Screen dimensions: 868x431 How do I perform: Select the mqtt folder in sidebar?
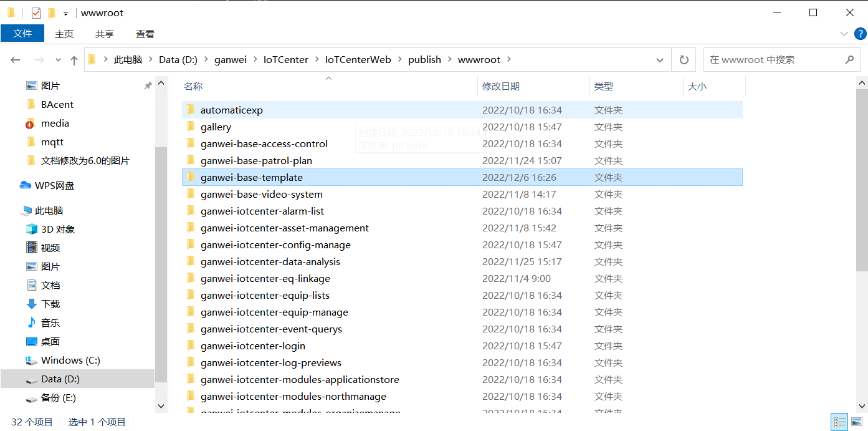tap(52, 142)
